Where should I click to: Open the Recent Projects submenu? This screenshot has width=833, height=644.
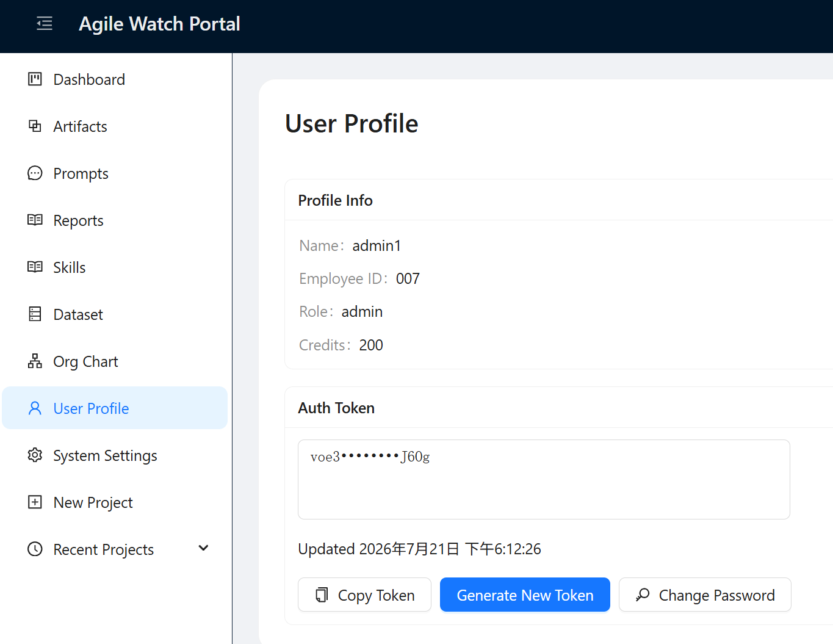(115, 549)
